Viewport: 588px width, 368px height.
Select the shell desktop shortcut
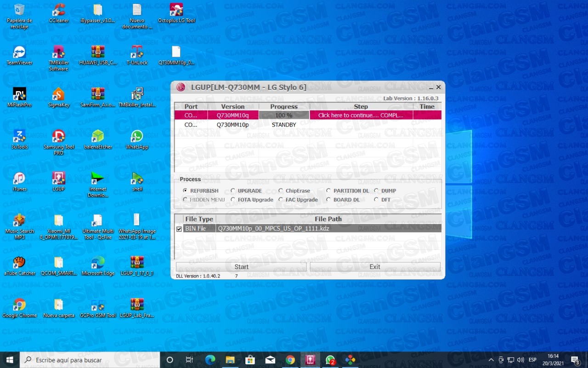(x=137, y=182)
